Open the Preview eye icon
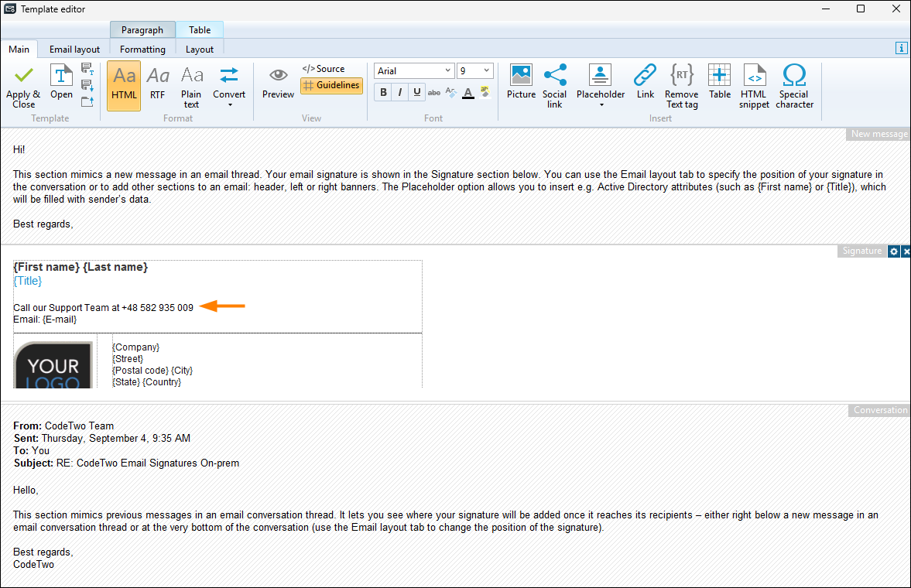 [x=278, y=82]
